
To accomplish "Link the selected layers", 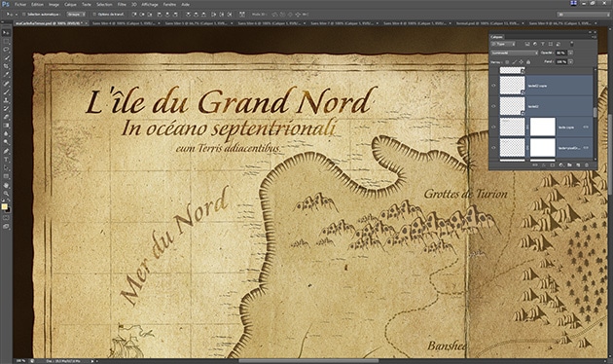I will (x=535, y=165).
